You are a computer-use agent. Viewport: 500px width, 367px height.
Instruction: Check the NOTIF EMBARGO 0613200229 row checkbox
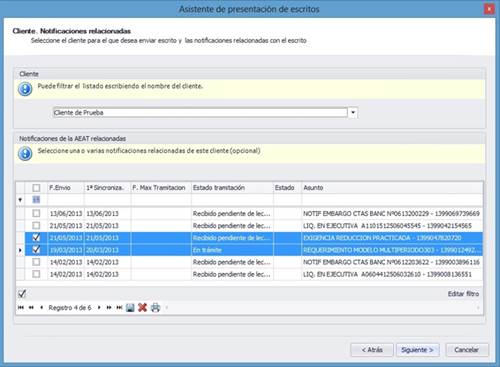36,213
